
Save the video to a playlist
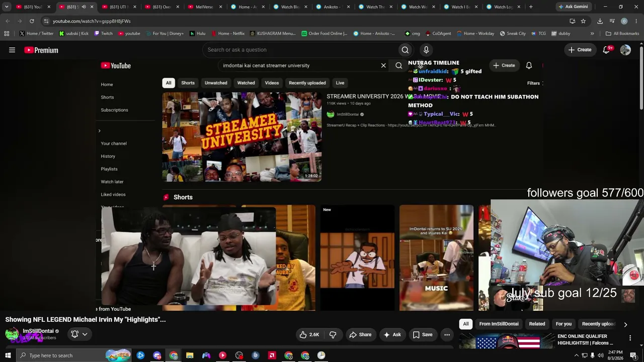(423, 334)
